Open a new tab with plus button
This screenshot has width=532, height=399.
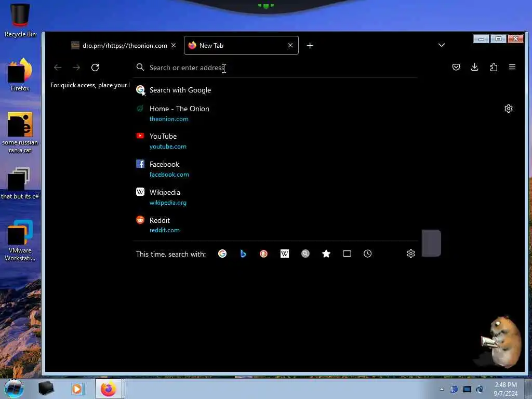(310, 46)
